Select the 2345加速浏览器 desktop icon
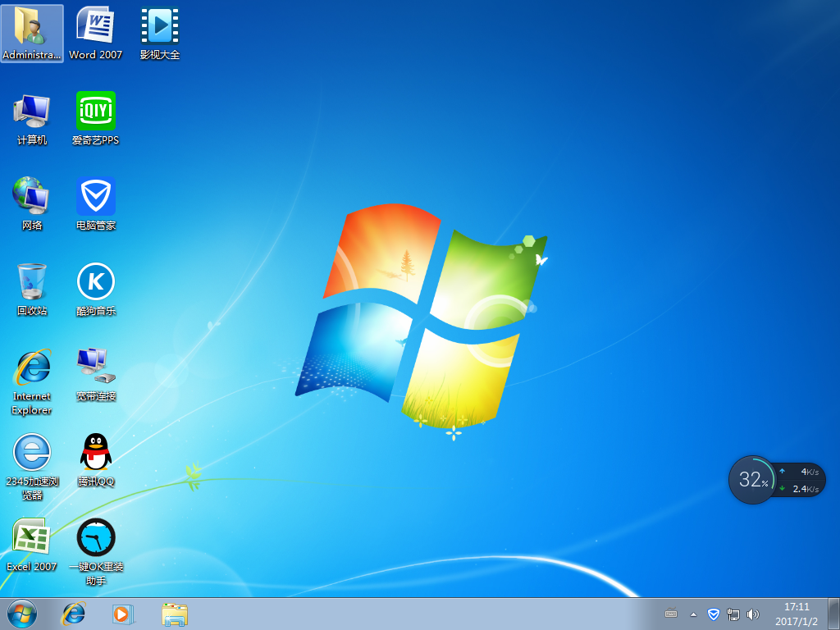Screen dimensions: 840x630 click(x=32, y=452)
